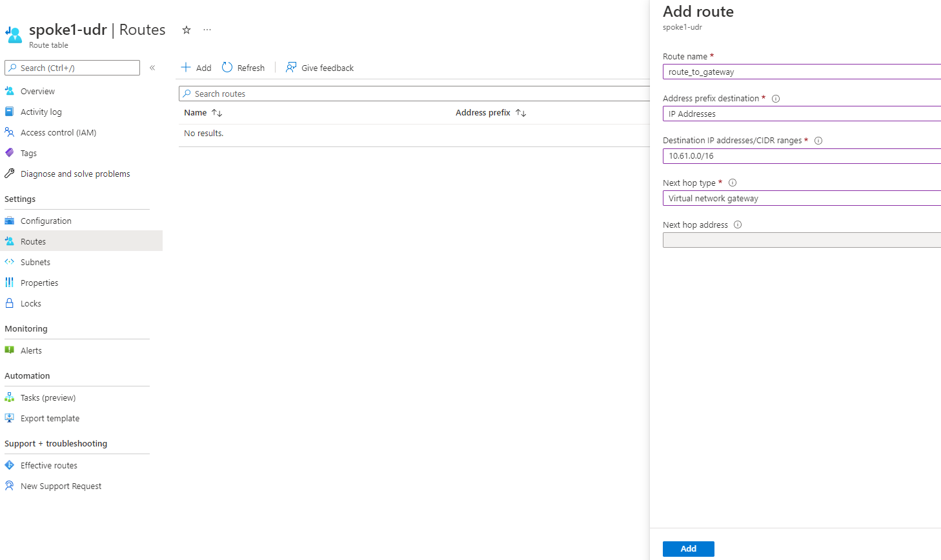Click the Route name input field
941x560 pixels.
[802, 72]
